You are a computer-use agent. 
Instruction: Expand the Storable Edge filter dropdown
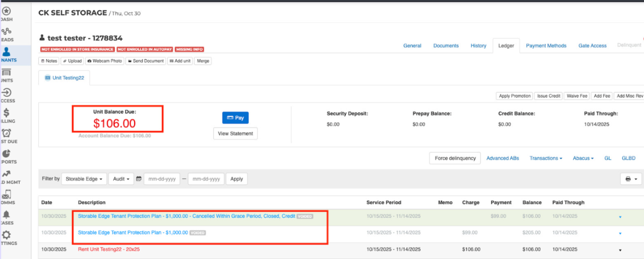pyautogui.click(x=84, y=179)
